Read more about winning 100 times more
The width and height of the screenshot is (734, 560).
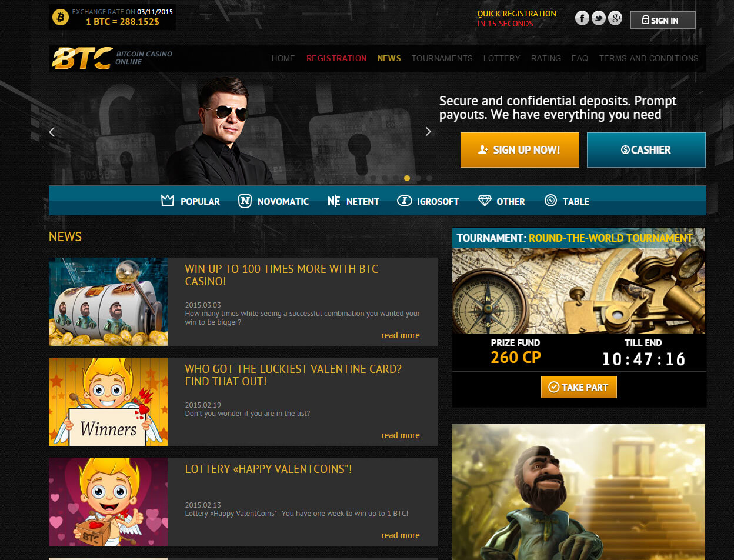[401, 335]
